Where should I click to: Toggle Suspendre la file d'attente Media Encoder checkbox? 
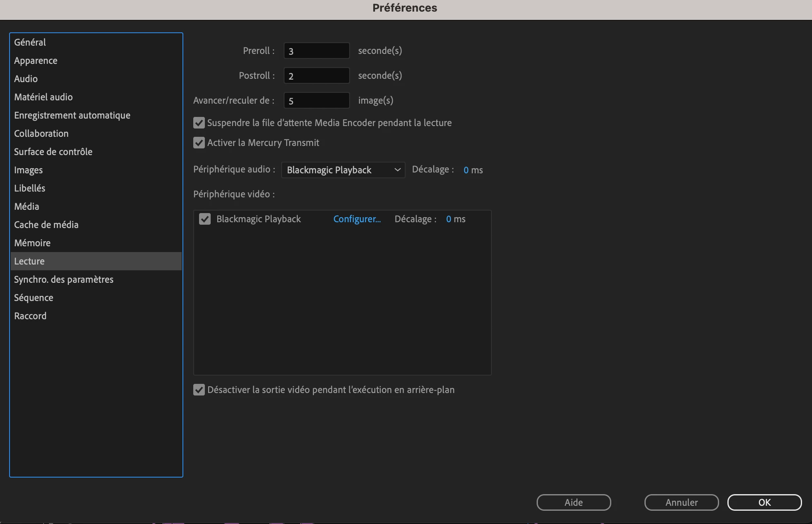point(199,123)
